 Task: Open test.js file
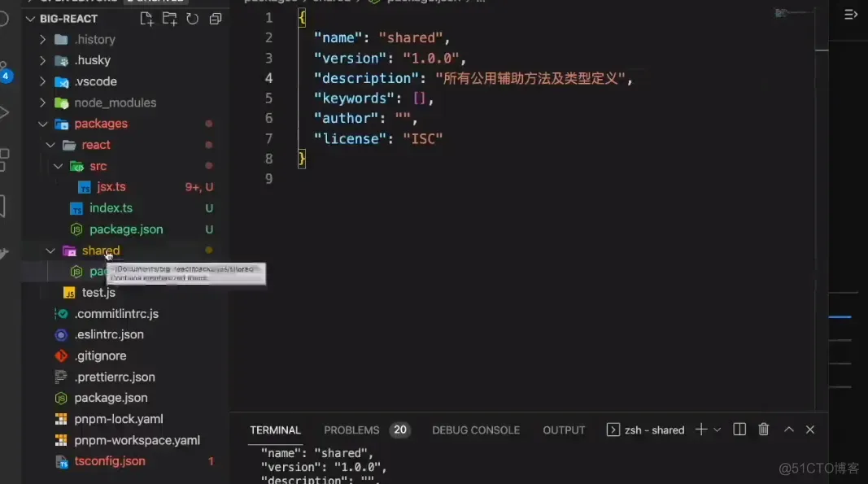tap(98, 292)
